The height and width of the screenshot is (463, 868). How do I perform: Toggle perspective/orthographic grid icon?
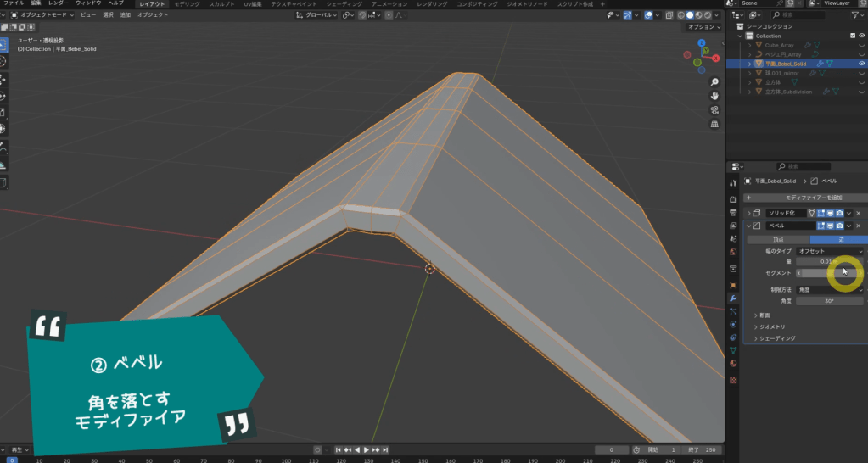[x=714, y=125]
